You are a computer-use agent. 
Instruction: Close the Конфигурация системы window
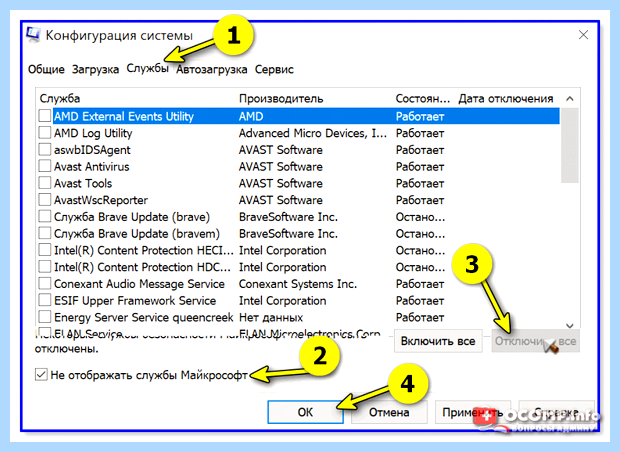click(x=583, y=35)
